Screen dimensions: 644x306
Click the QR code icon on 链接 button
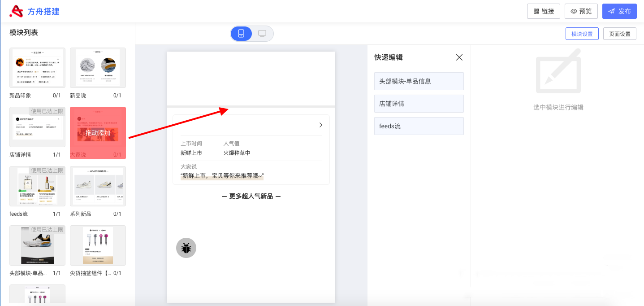[x=536, y=11]
